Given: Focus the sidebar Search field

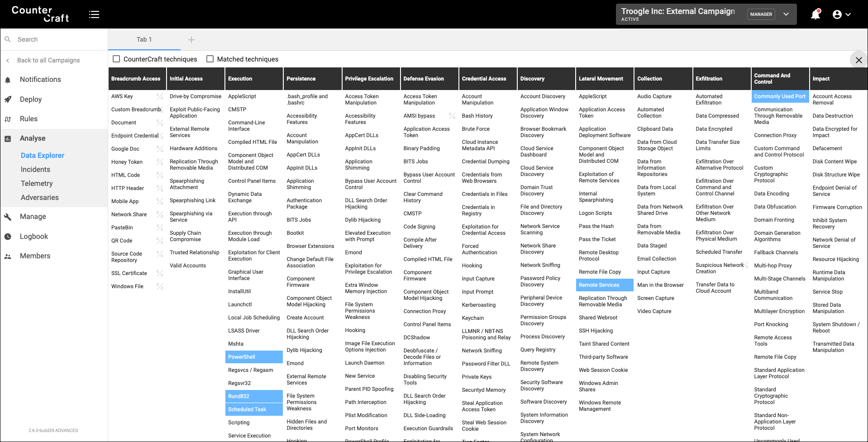Looking at the screenshot, I should click(54, 39).
